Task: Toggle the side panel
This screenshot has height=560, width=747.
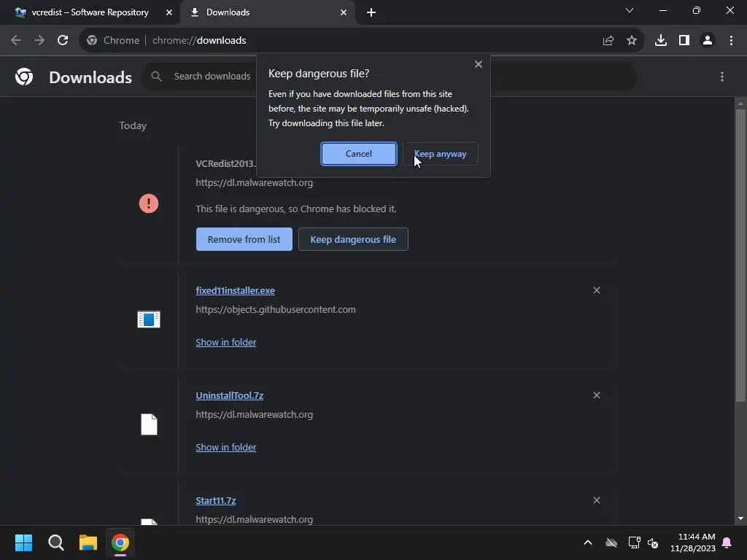Action: (x=684, y=41)
